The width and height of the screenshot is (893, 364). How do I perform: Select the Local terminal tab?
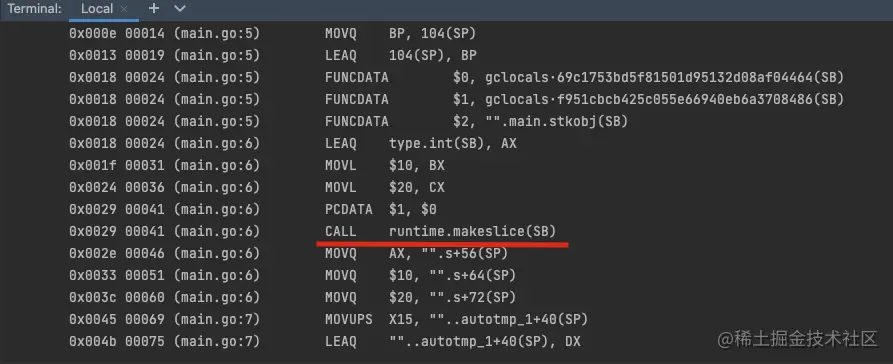coord(96,9)
